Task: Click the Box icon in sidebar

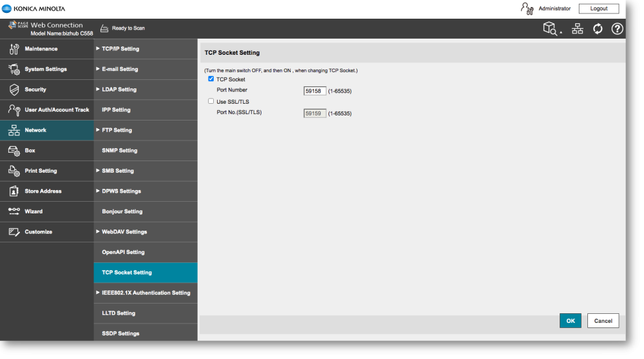Action: 14,151
